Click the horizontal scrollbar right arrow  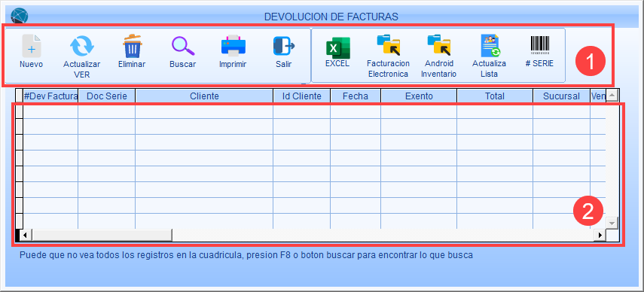pyautogui.click(x=600, y=236)
